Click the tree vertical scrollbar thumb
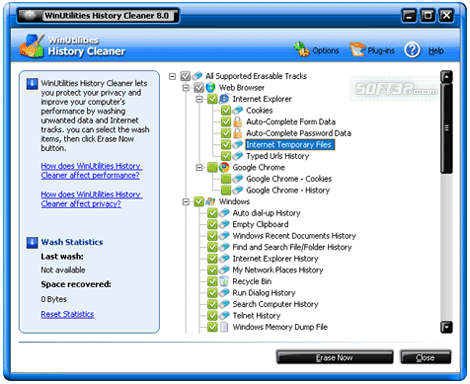 pos(446,128)
